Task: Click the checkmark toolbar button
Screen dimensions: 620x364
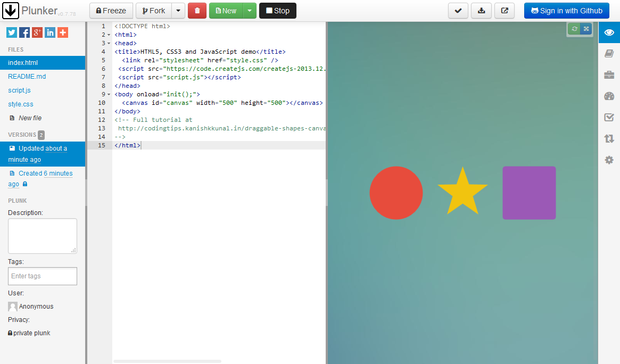Action: (458, 11)
